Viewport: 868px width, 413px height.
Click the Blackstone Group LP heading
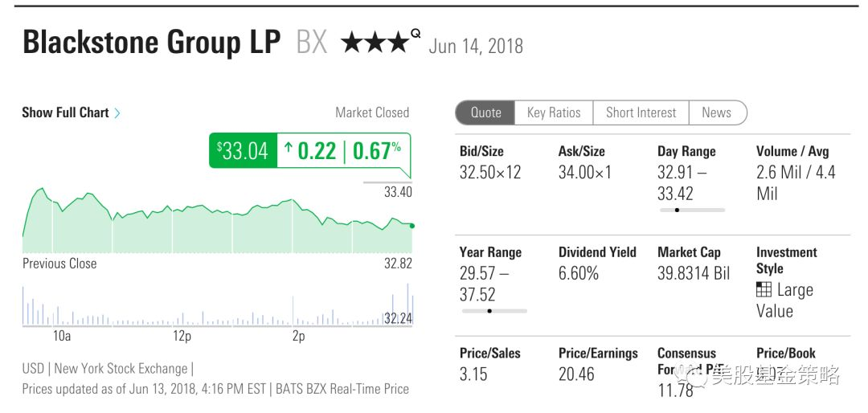tap(151, 43)
